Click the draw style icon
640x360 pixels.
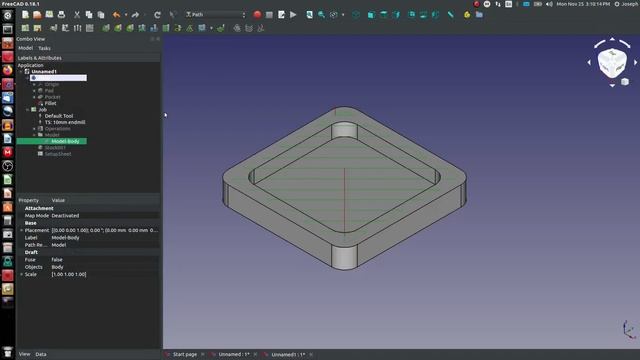334,15
